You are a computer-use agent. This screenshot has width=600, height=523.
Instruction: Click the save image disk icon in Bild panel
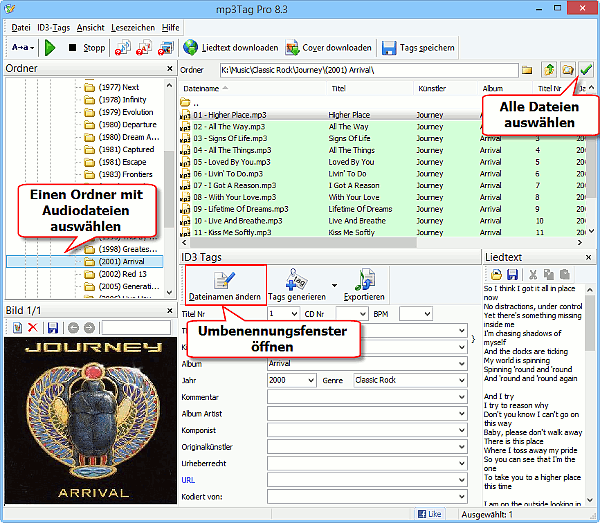53,328
